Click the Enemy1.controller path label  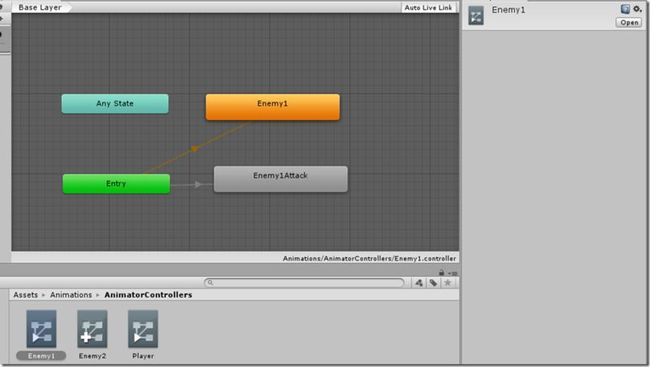coord(369,258)
